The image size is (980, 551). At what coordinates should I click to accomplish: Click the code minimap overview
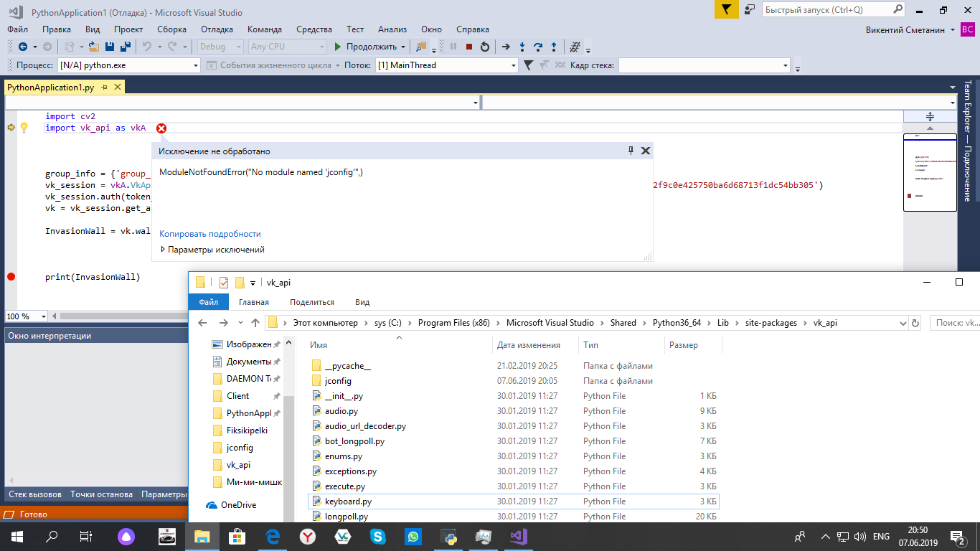coord(929,172)
